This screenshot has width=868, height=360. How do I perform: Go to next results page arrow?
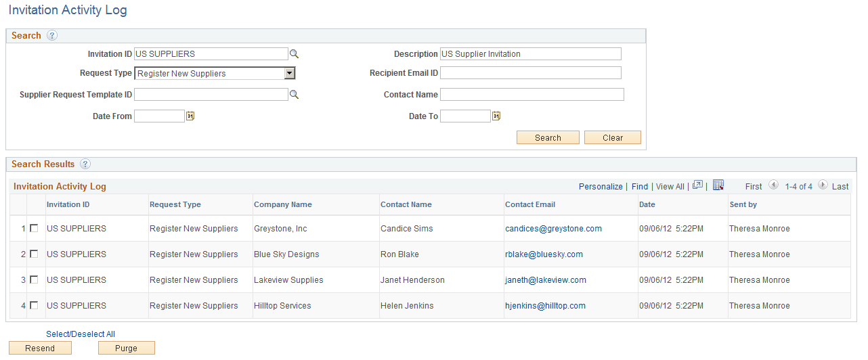(823, 185)
